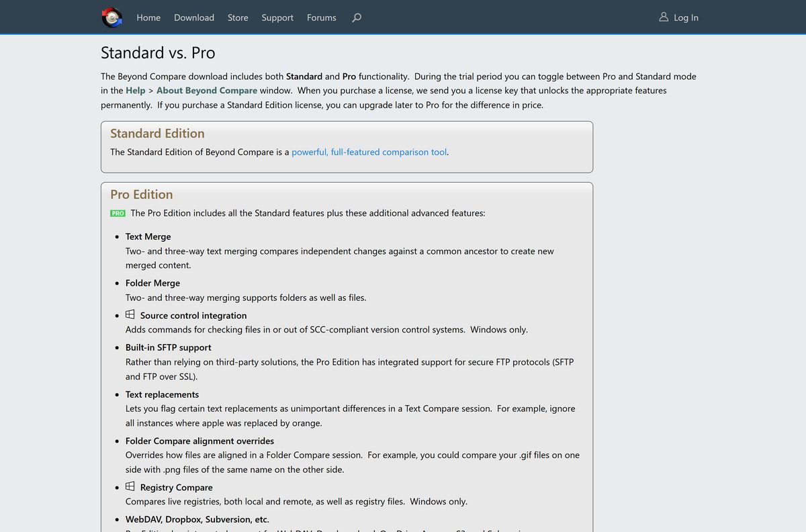Go to the Home menu item
Screen dimensions: 806x532
click(x=148, y=17)
